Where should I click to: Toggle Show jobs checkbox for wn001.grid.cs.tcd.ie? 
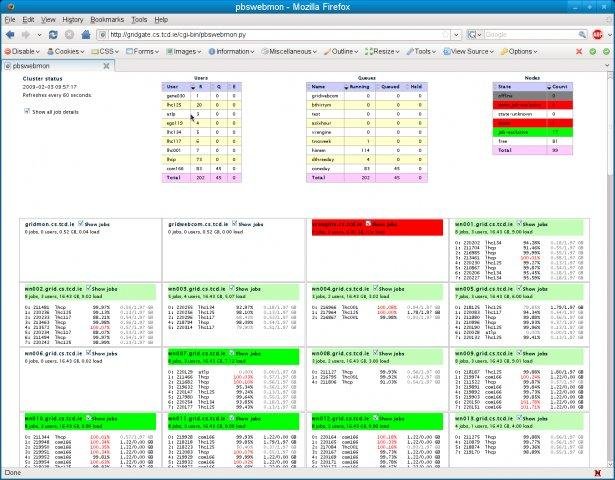pos(519,224)
